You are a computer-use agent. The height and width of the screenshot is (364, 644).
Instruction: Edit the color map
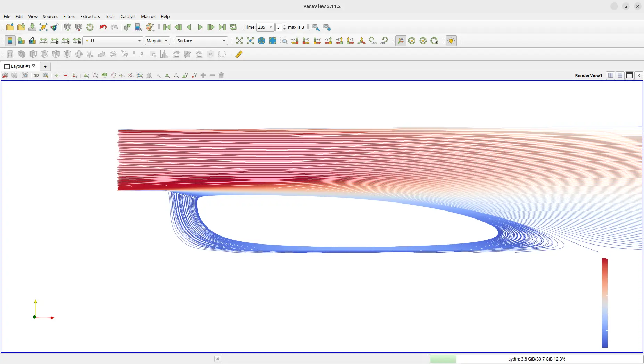pyautogui.click(x=21, y=41)
